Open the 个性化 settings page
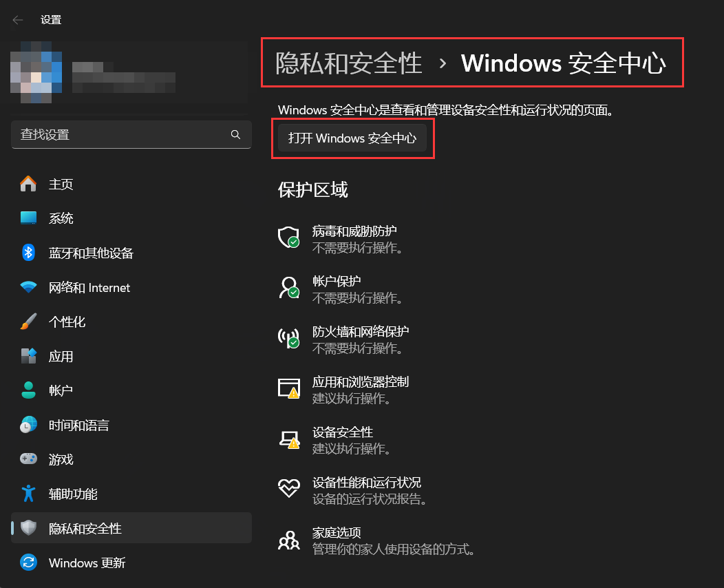 [67, 322]
